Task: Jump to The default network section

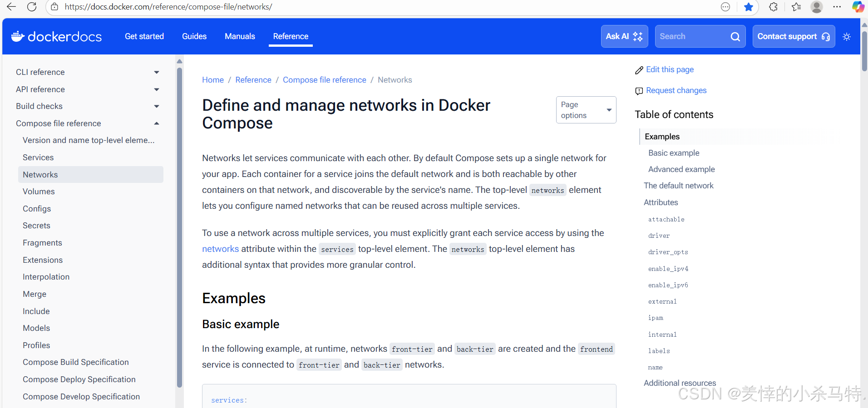Action: pos(678,186)
